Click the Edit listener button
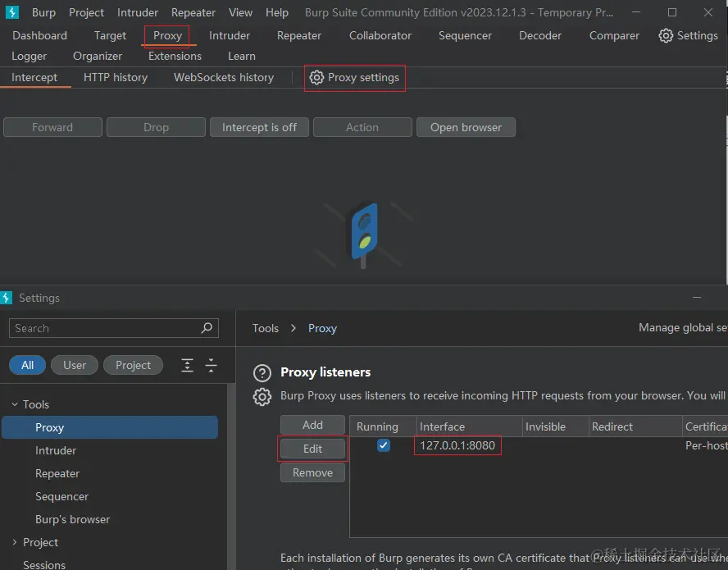 point(312,449)
